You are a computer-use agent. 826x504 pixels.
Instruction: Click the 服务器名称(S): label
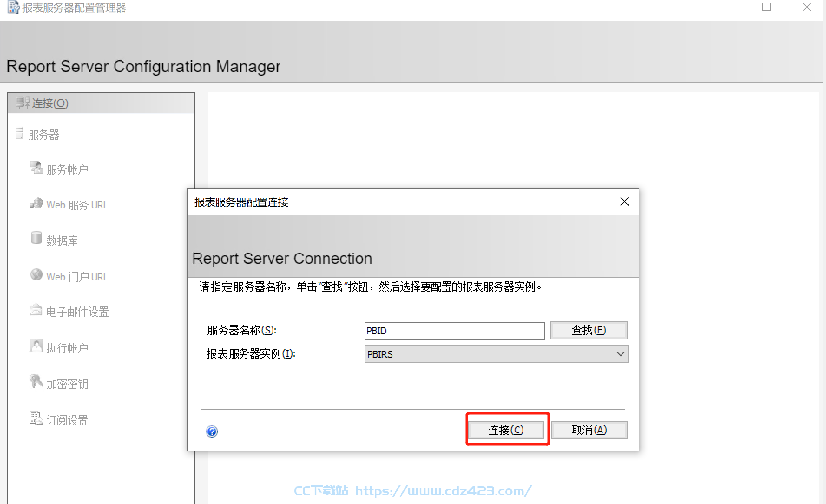[242, 330]
